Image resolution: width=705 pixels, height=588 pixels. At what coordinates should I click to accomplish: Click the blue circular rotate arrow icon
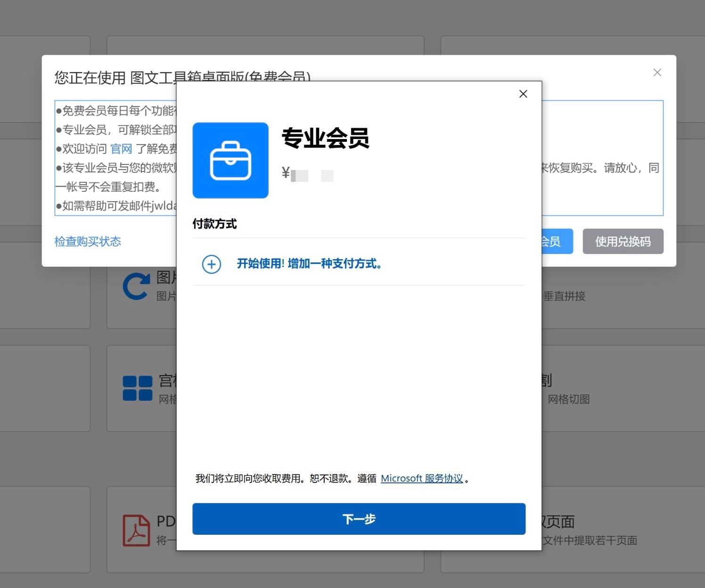point(136,286)
